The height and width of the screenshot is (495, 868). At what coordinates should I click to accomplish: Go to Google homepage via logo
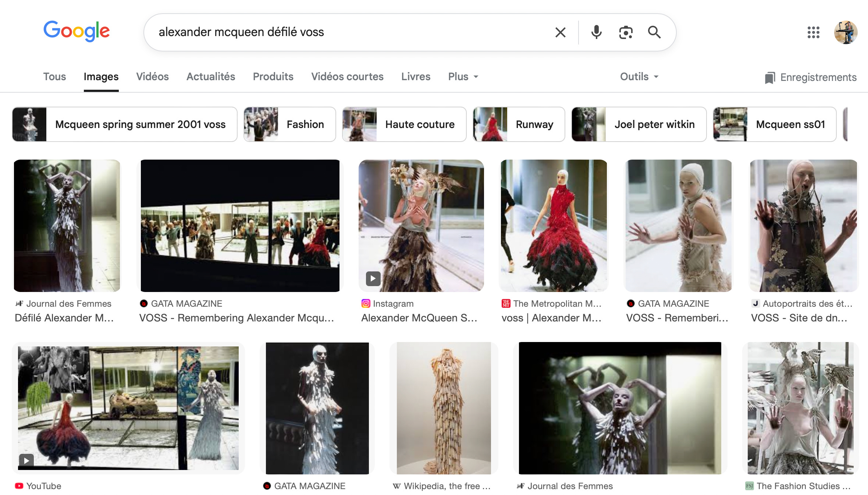pyautogui.click(x=77, y=31)
